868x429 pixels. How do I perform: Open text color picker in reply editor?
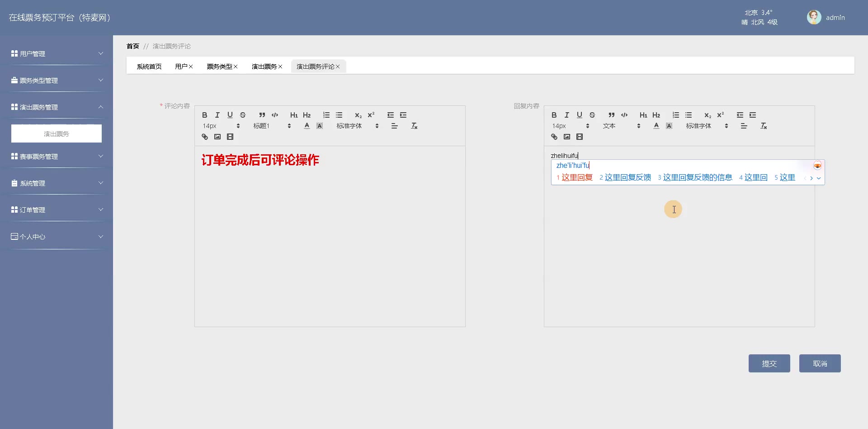pyautogui.click(x=656, y=126)
